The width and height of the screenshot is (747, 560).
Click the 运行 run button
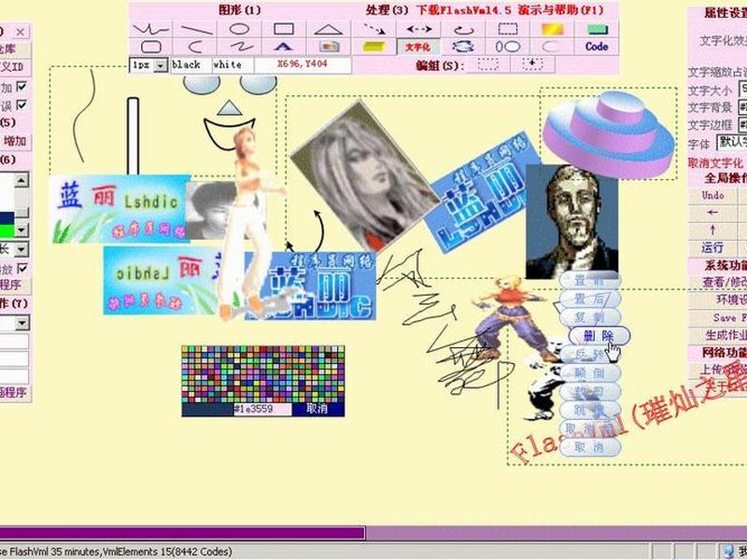(712, 248)
